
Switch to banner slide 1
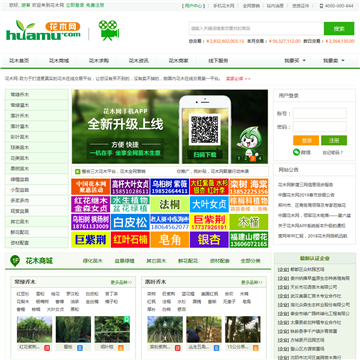click(239, 158)
